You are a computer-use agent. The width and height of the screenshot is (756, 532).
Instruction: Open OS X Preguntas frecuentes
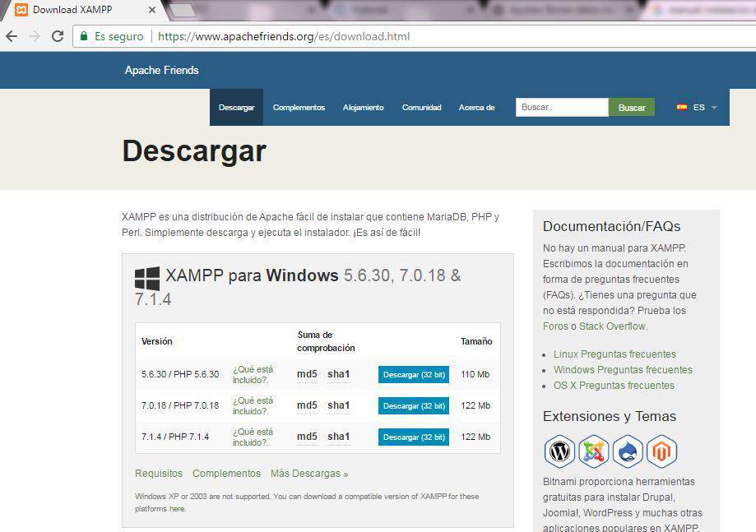614,386
